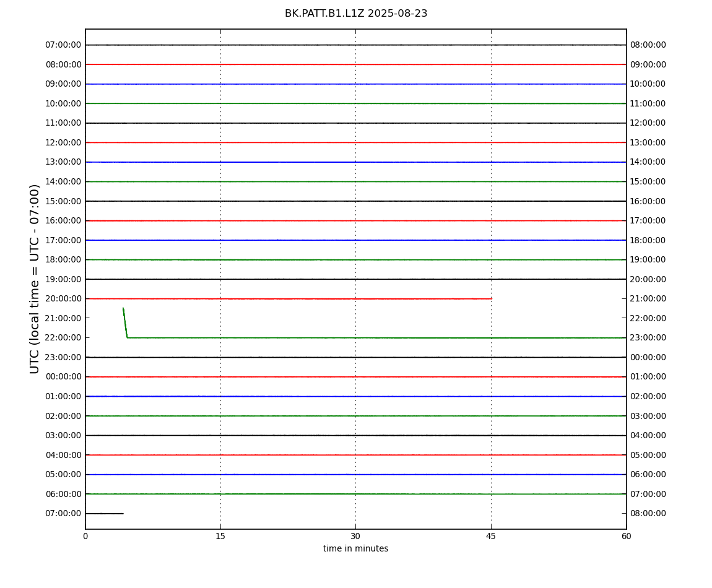The height and width of the screenshot is (588, 712).
Task: Click right-axis label 16:00:00
Action: tap(648, 201)
